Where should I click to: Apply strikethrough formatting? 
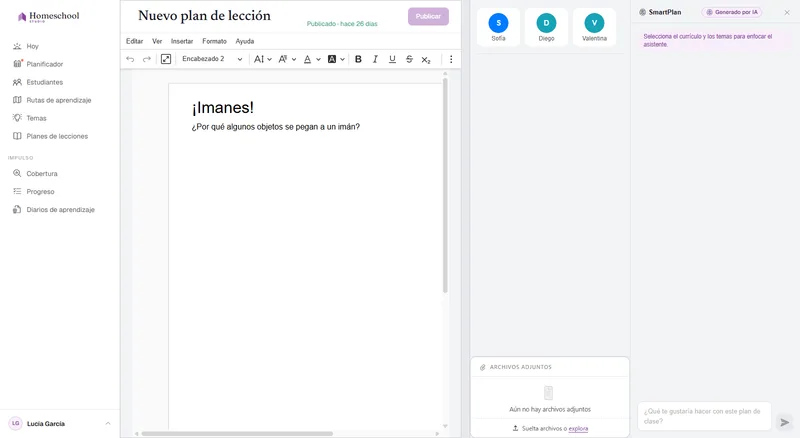pos(409,59)
